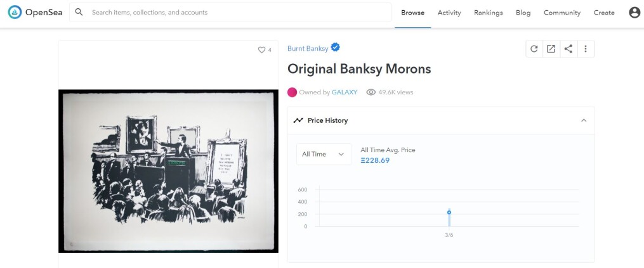Viewport: 644px width, 268px height.
Task: Favorite the item with the heart icon
Action: (x=261, y=49)
